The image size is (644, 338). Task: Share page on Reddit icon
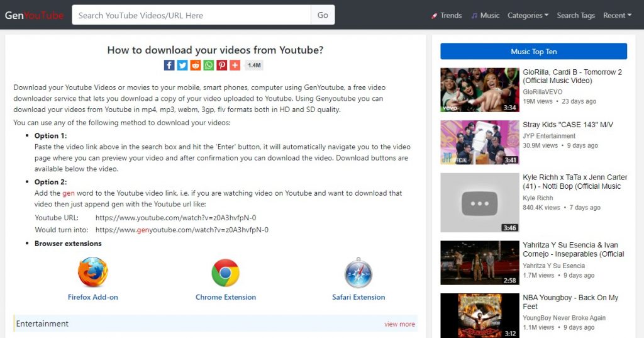196,65
